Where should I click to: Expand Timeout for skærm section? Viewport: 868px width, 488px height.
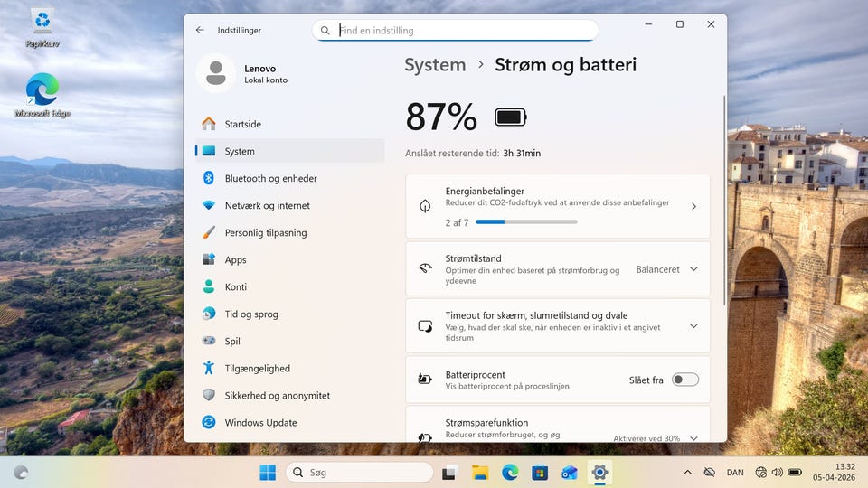pyautogui.click(x=693, y=326)
